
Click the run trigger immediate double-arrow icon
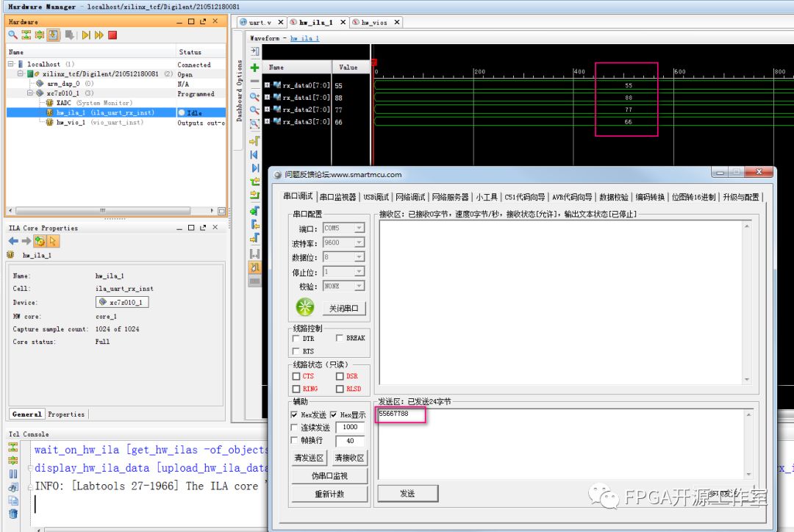tap(99, 35)
